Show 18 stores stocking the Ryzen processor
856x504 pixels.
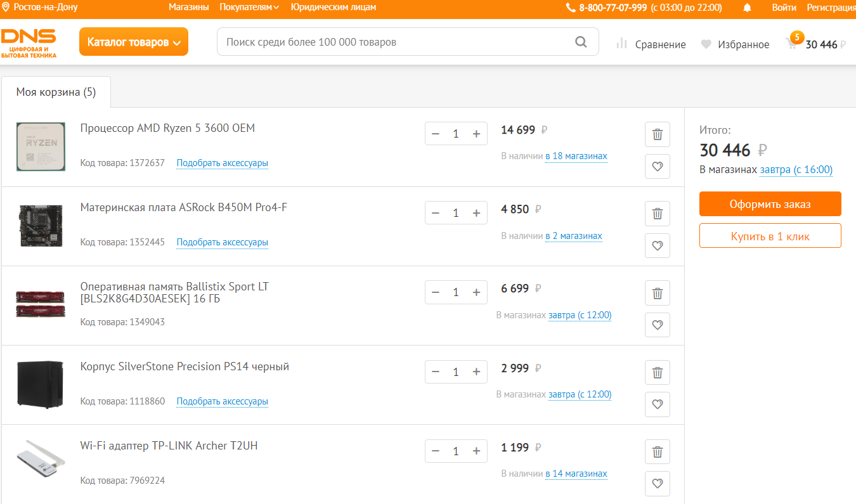click(576, 156)
